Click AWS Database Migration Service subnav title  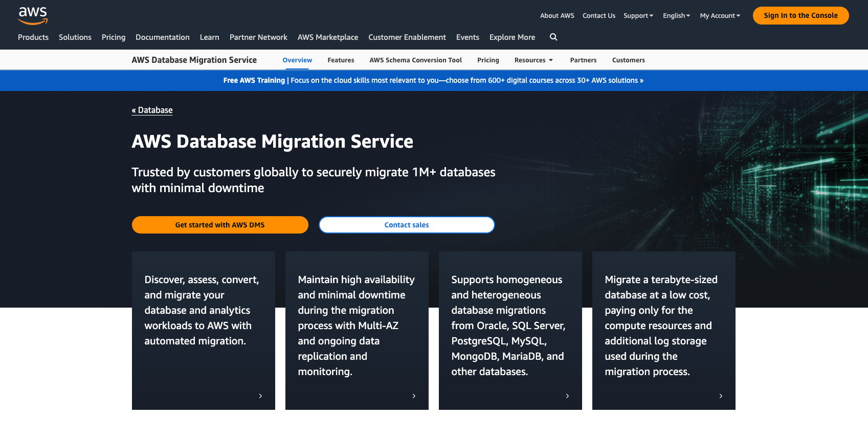tap(194, 60)
